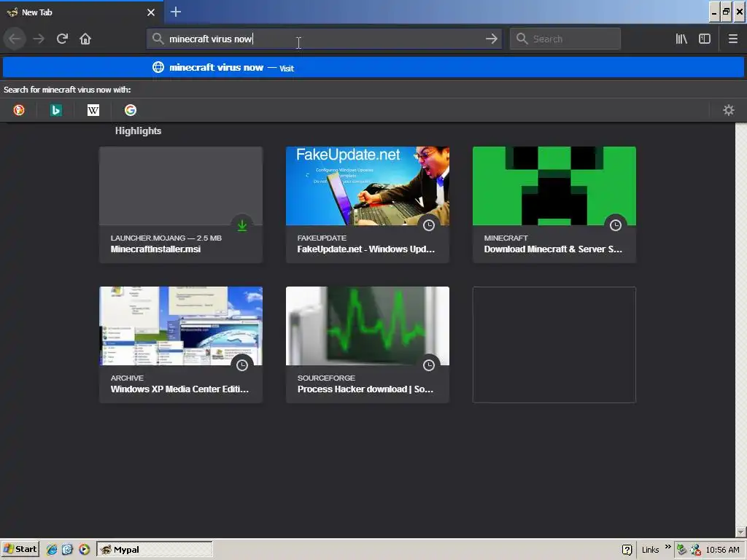Screen dimensions: 747x560
Task: Click Download Minecraft & Server S... title
Action: tap(553, 249)
